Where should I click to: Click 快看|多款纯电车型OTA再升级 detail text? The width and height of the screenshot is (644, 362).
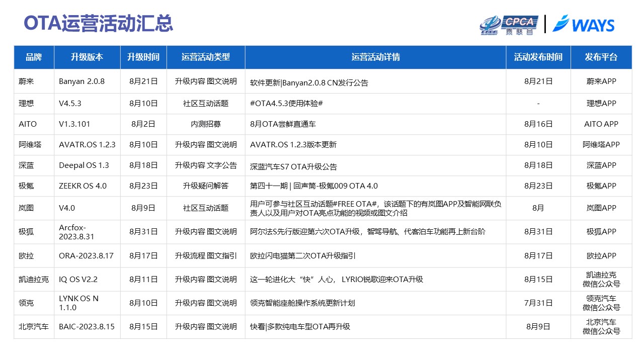click(300, 327)
